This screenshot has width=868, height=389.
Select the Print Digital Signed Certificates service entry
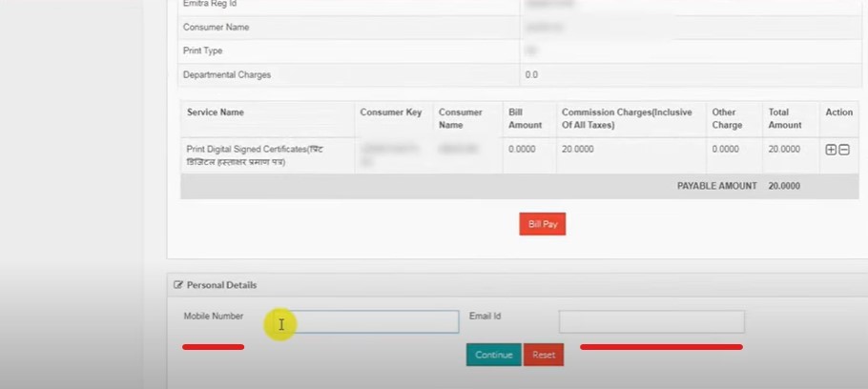[257, 154]
